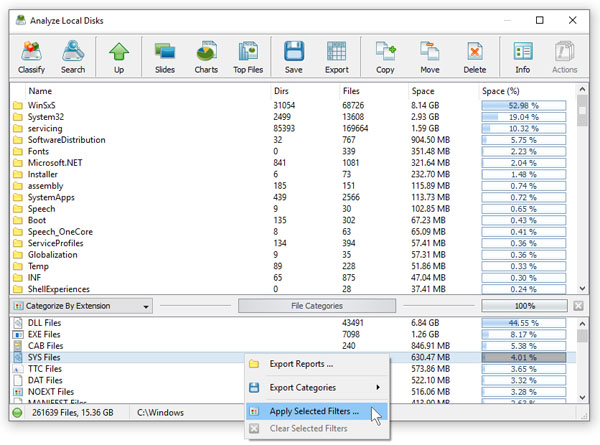Expand the Export Categories submenu
The height and width of the screenshot is (445, 600).
click(x=317, y=388)
